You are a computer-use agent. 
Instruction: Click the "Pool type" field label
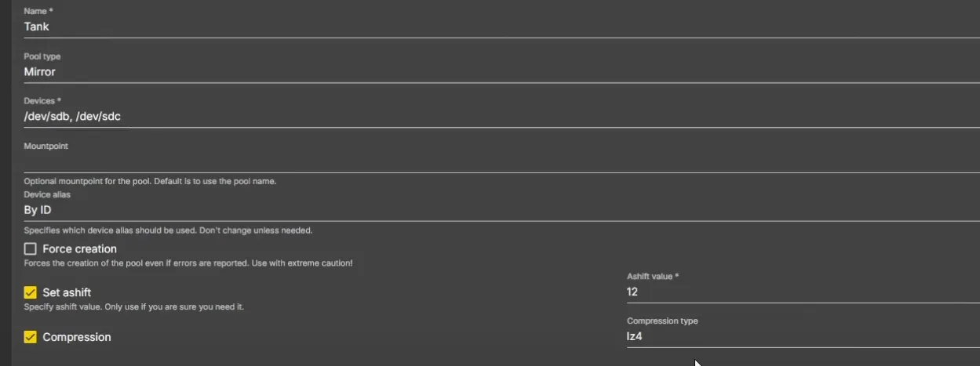pyautogui.click(x=42, y=57)
